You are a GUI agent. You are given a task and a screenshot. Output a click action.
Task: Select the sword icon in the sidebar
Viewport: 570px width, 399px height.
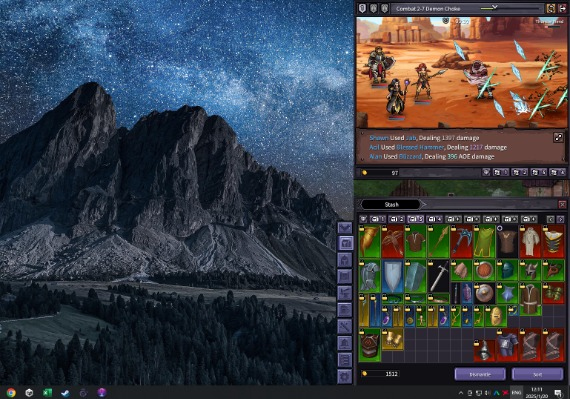point(345,326)
